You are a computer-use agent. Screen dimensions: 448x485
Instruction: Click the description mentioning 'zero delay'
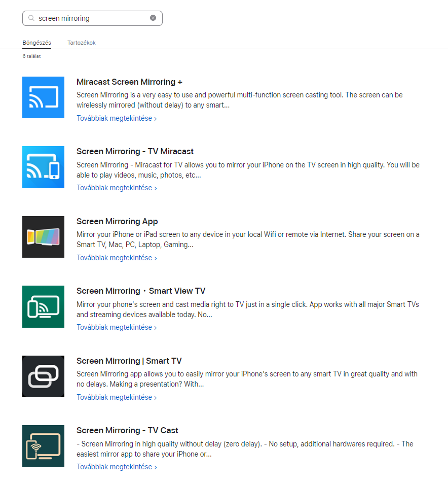245,449
